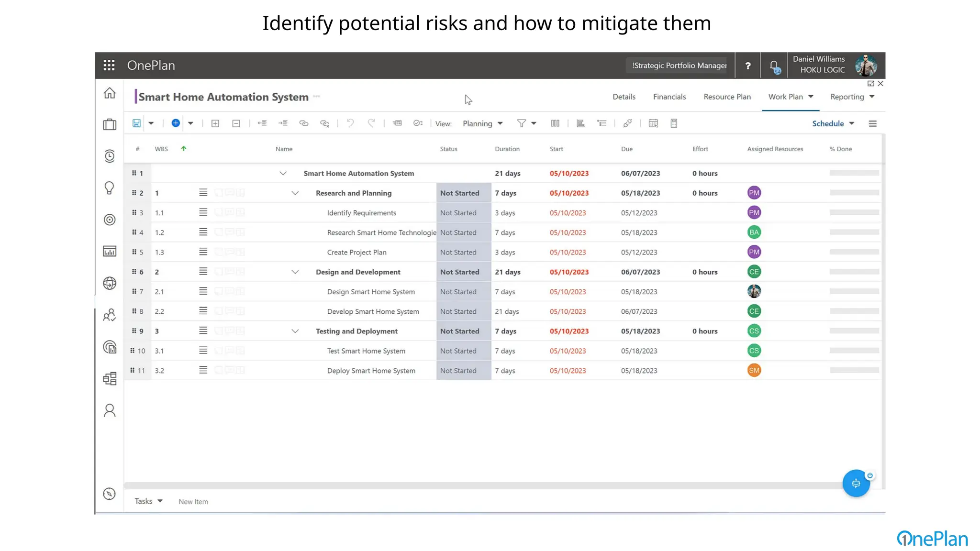Screen dimensions: 980x551
Task: Open the resources people sidebar icon
Action: point(110,315)
